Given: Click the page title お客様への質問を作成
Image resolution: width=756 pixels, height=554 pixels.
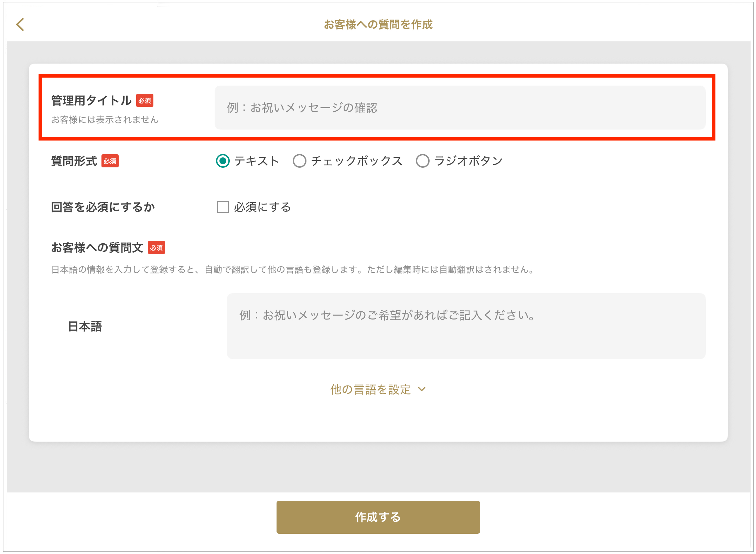Looking at the screenshot, I should 378,25.
